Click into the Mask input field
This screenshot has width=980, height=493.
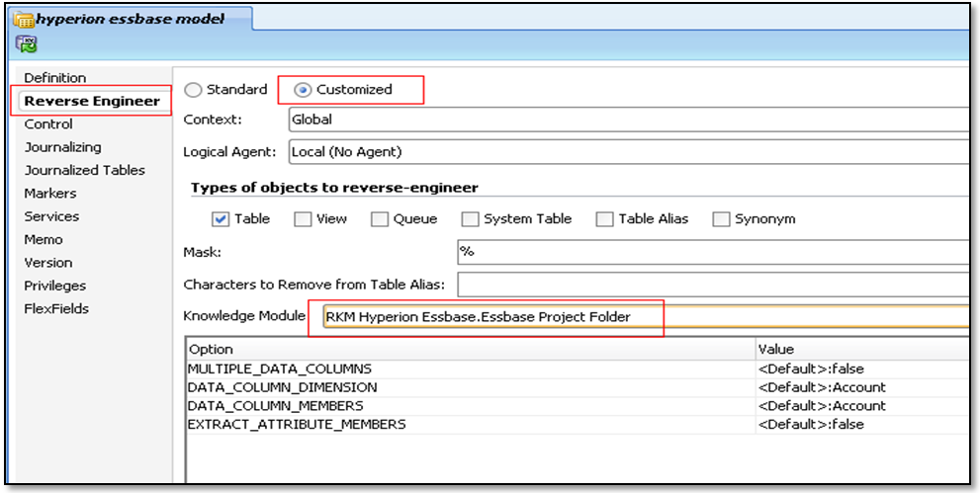tap(715, 252)
